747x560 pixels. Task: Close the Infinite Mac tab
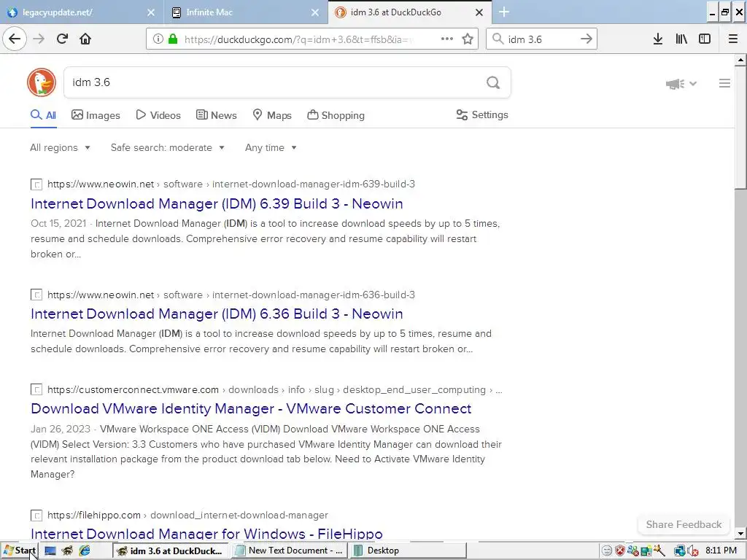coord(315,12)
